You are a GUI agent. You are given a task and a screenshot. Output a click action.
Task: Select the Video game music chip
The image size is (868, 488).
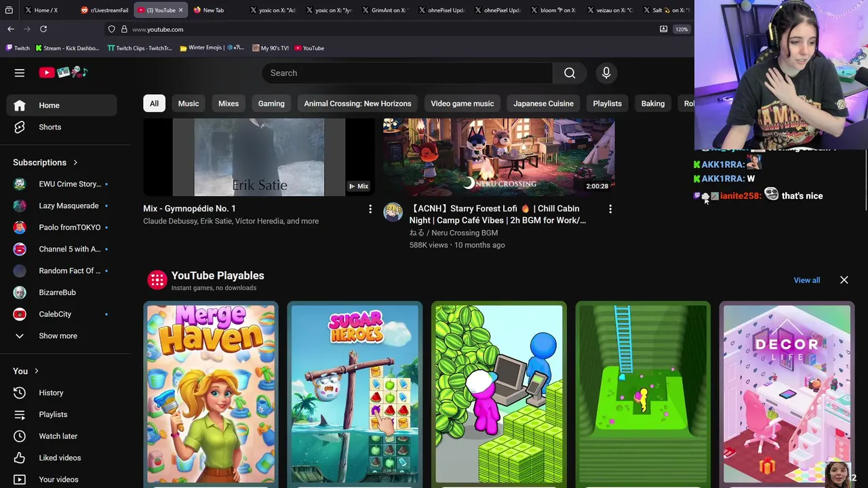click(x=462, y=104)
